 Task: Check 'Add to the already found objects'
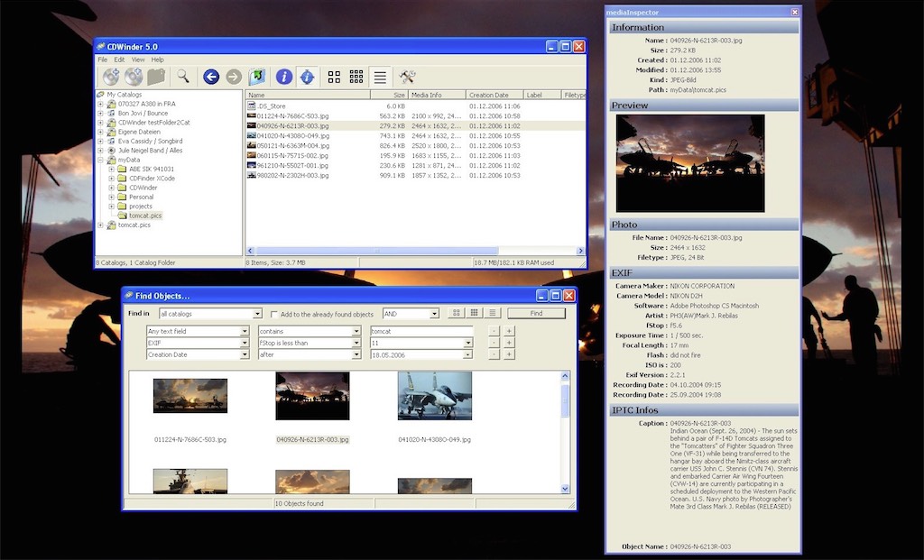(x=274, y=314)
